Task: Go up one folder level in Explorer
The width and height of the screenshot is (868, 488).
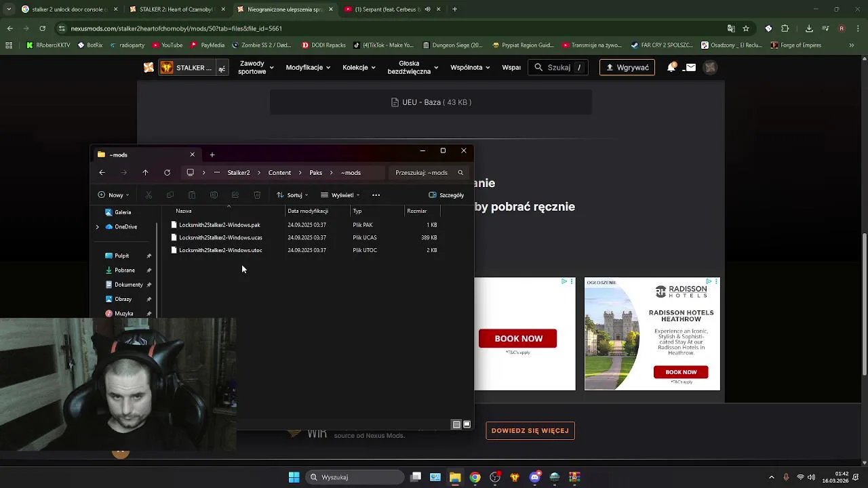Action: [145, 173]
